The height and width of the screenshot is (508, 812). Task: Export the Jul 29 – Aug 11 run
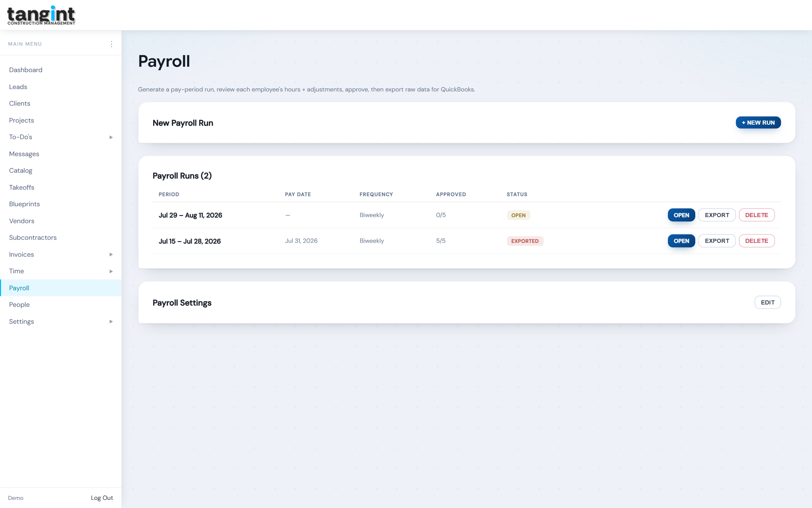point(717,215)
